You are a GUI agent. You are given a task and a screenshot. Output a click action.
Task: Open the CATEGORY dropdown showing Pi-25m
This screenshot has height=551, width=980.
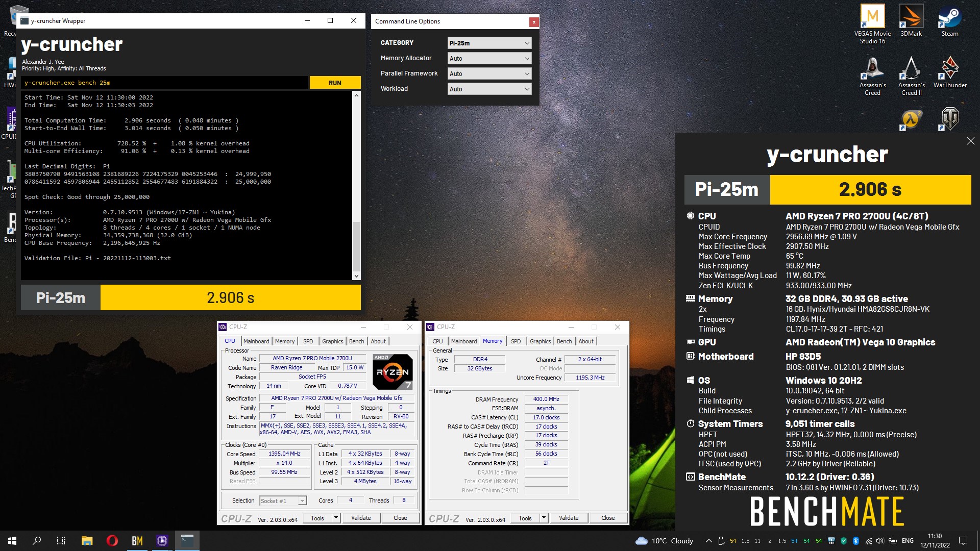[489, 43]
